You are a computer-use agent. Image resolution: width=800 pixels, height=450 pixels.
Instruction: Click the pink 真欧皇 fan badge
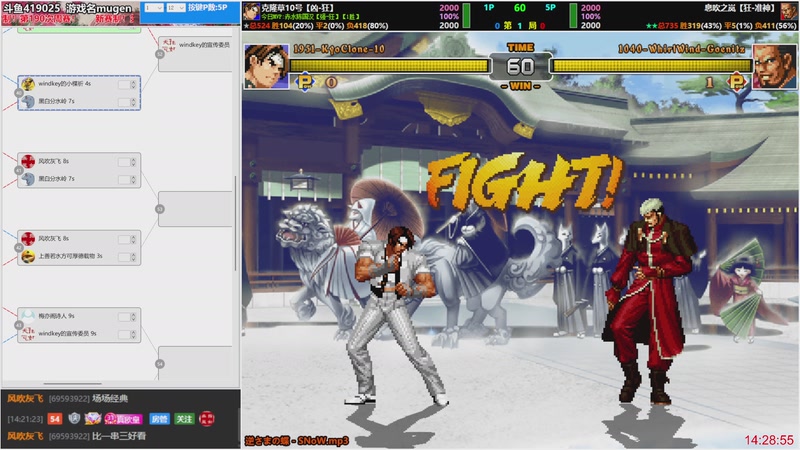coord(123,419)
